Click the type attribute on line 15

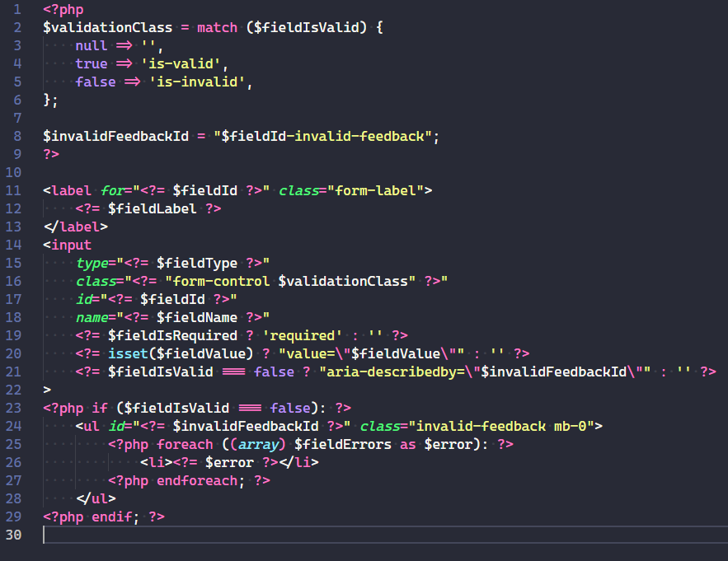coord(92,263)
